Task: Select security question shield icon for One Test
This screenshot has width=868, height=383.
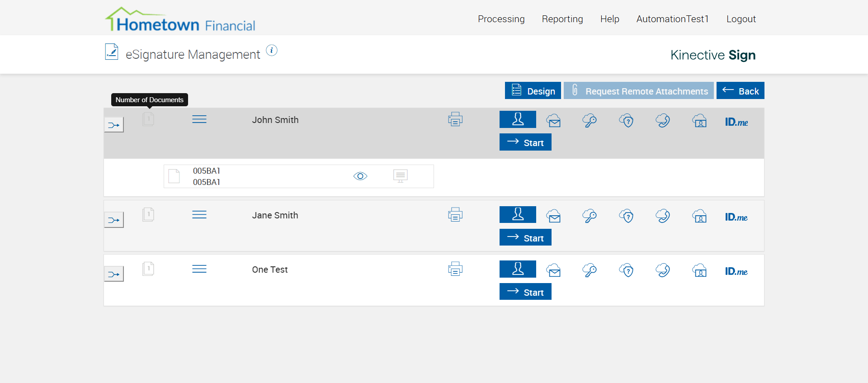Action: click(x=626, y=271)
